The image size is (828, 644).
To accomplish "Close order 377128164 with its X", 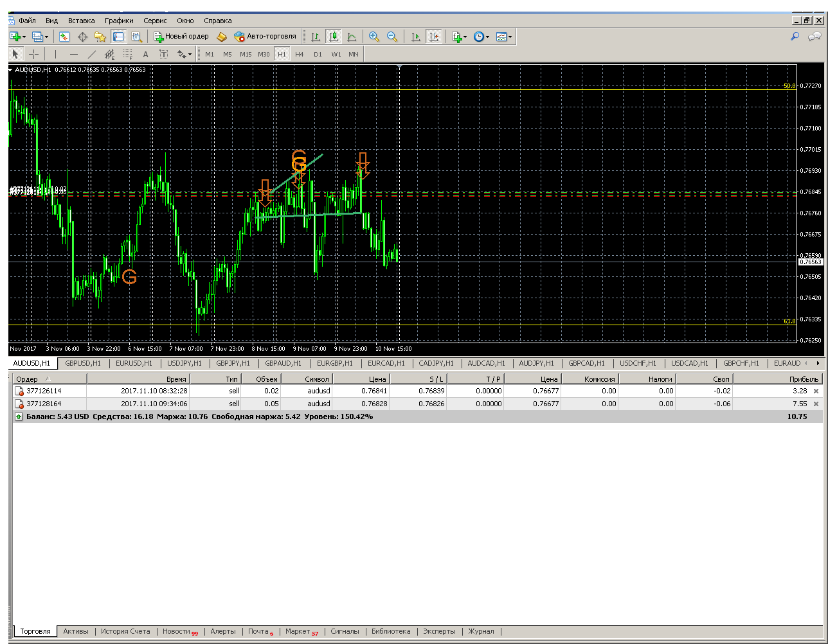I will pos(816,404).
